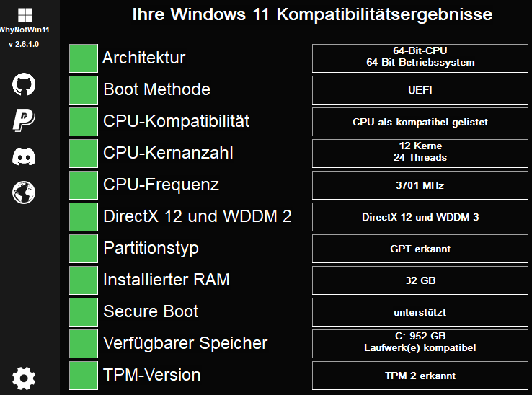Click the PayPal donation icon
The image size is (532, 395).
[x=24, y=120]
